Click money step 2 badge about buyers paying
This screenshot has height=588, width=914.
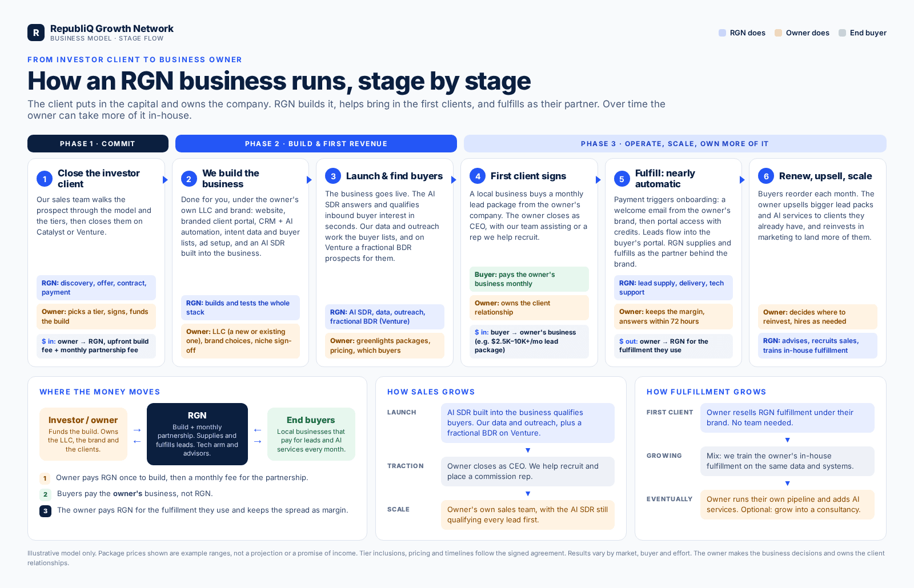pos(45,494)
